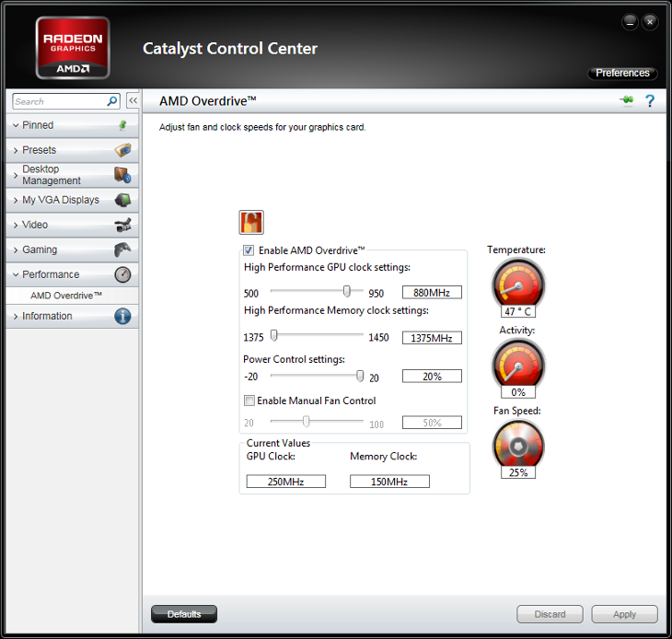The width and height of the screenshot is (672, 639).
Task: Select AMD Overdrive in the sidebar tree
Action: click(x=66, y=296)
